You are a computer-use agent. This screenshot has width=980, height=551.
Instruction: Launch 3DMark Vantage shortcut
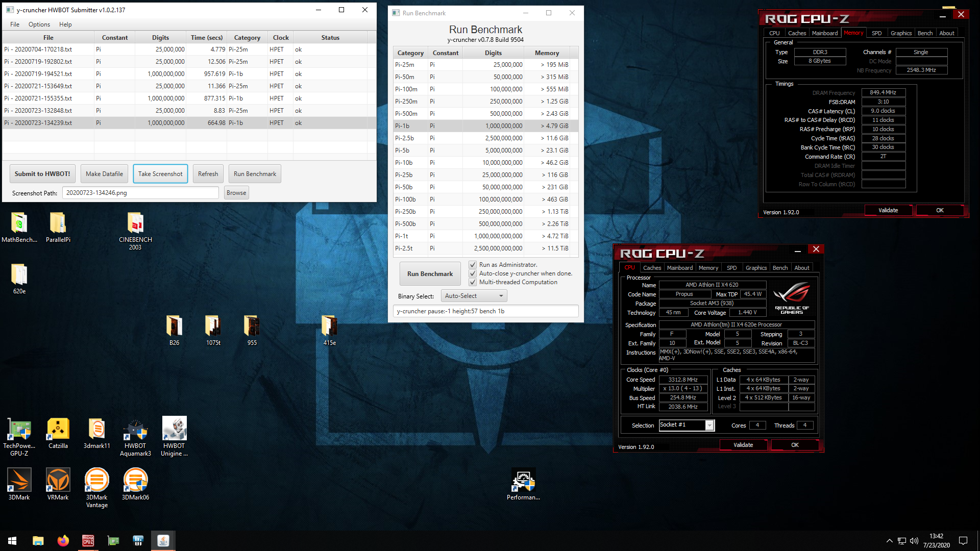[96, 488]
